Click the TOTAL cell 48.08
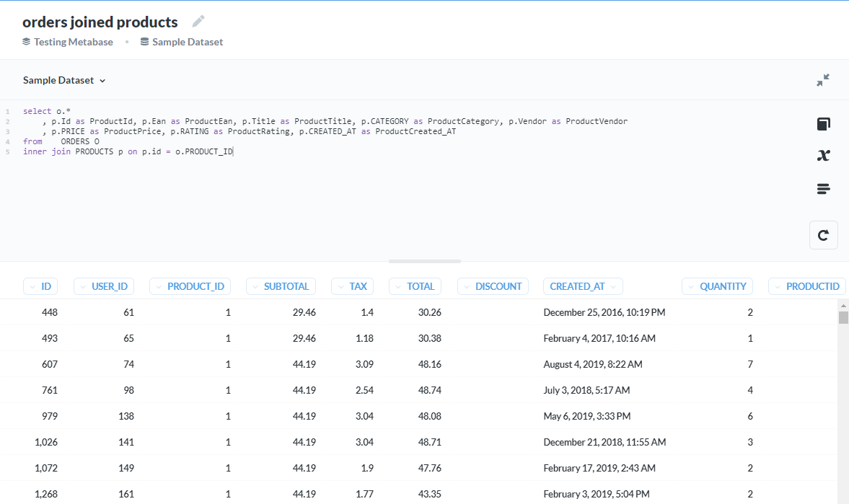This screenshot has height=504, width=849. click(429, 416)
